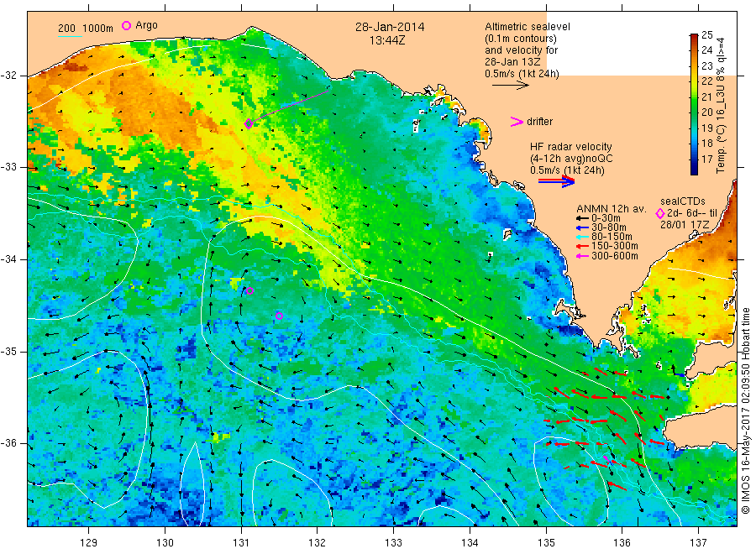Click the black 0-30m ANMN arrow
Image resolution: width=756 pixels, height=554 pixels.
click(582, 219)
